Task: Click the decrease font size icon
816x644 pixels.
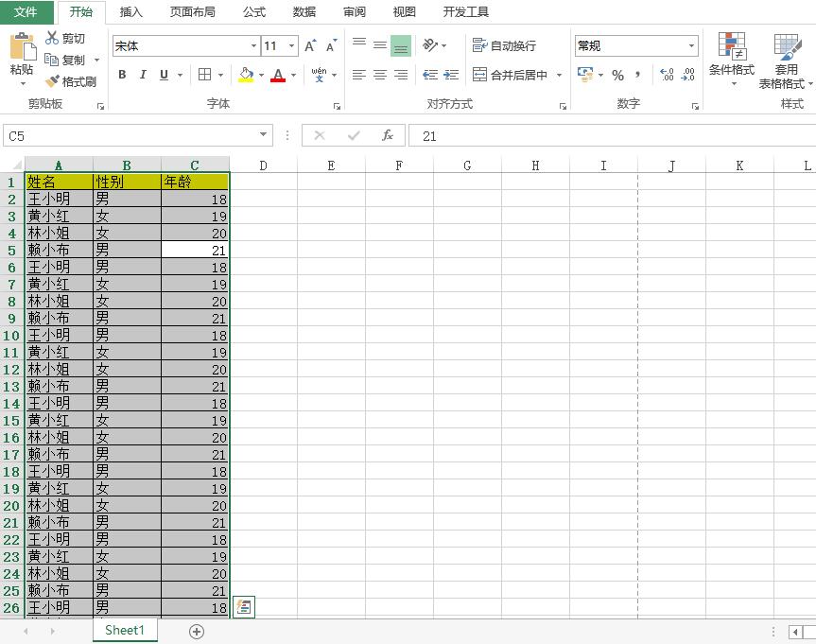Action: [331, 45]
